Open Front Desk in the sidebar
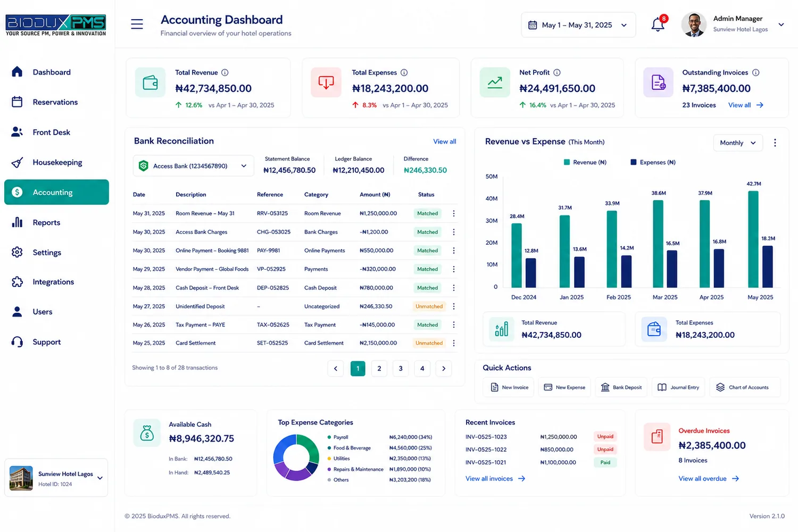Screen dimensions: 798x532 56,132
